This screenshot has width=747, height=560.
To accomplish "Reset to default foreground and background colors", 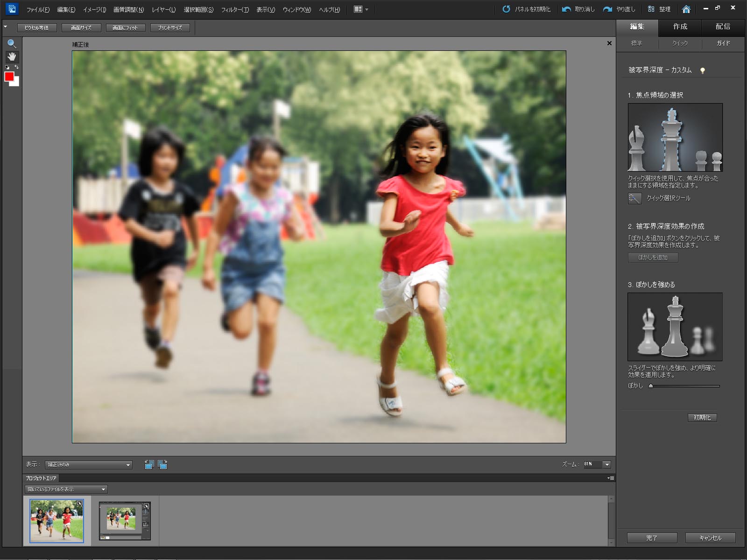I will 7,68.
